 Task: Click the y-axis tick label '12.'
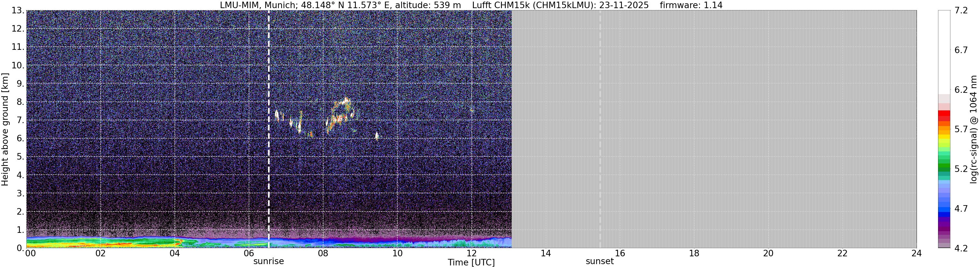point(18,29)
